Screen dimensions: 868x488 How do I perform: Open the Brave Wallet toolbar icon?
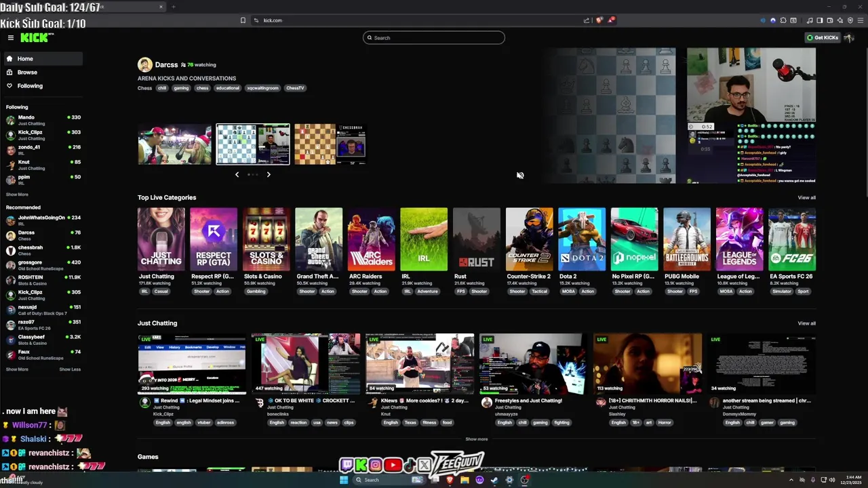pos(830,20)
